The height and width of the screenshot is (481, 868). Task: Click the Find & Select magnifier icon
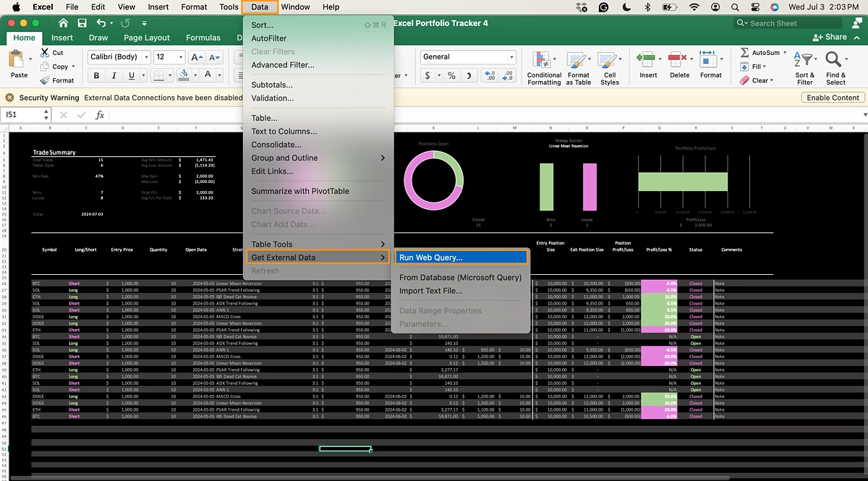coord(833,60)
